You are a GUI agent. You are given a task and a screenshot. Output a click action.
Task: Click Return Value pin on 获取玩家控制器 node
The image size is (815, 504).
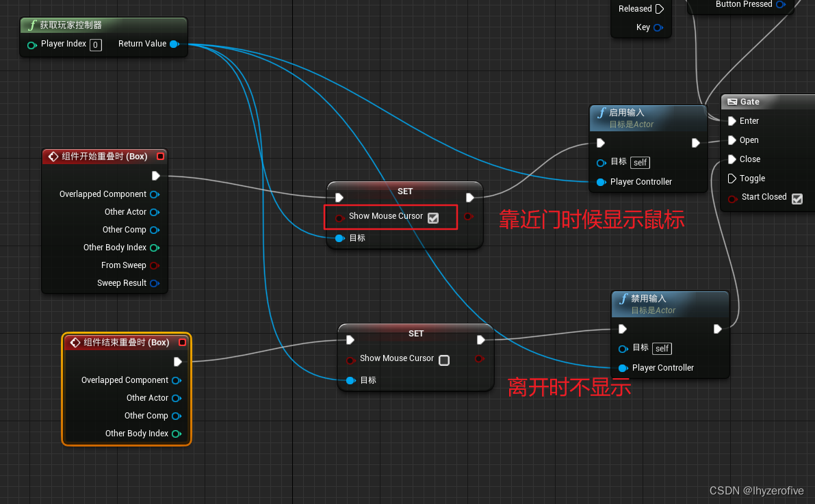point(175,43)
